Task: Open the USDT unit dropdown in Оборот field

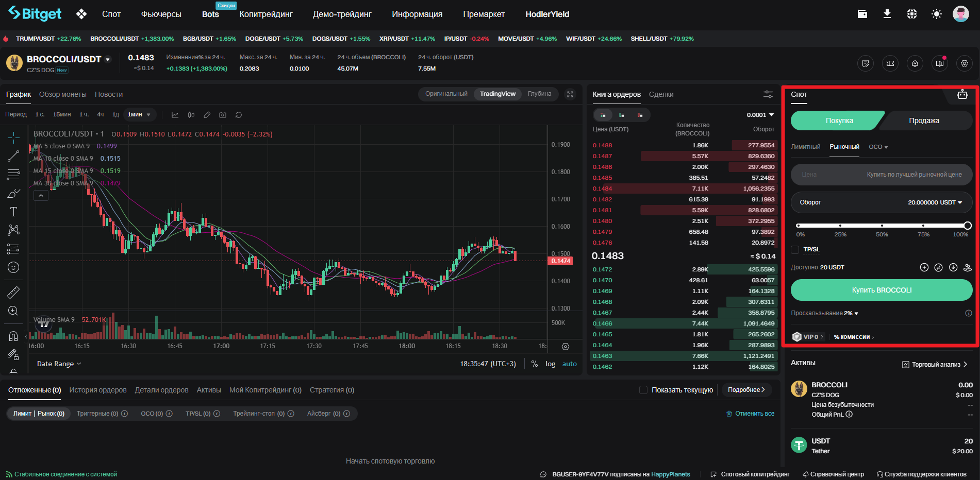Action: coord(951,202)
